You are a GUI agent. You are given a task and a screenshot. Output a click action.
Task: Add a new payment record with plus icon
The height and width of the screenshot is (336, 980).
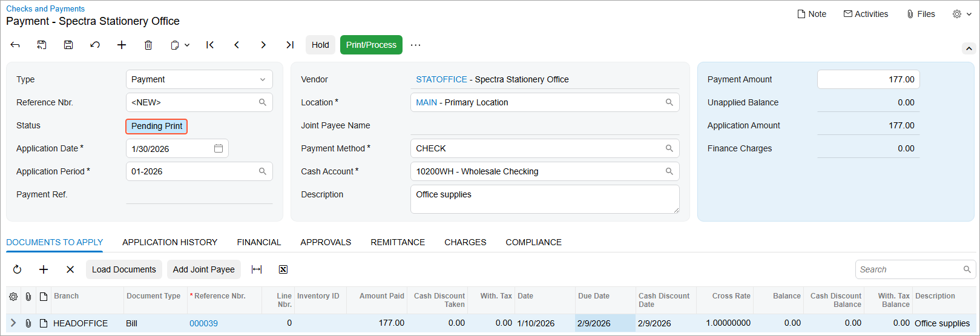point(122,45)
